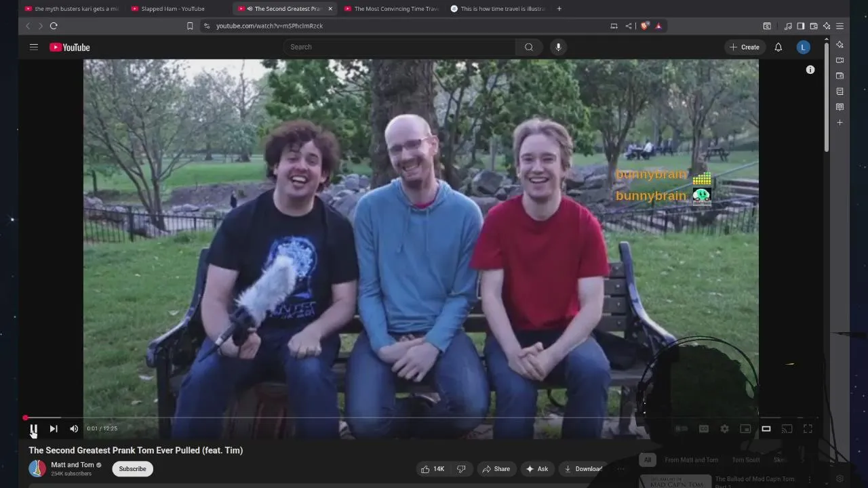This screenshot has height=488, width=868.
Task: Click the site settings icon in address bar
Action: click(207, 26)
